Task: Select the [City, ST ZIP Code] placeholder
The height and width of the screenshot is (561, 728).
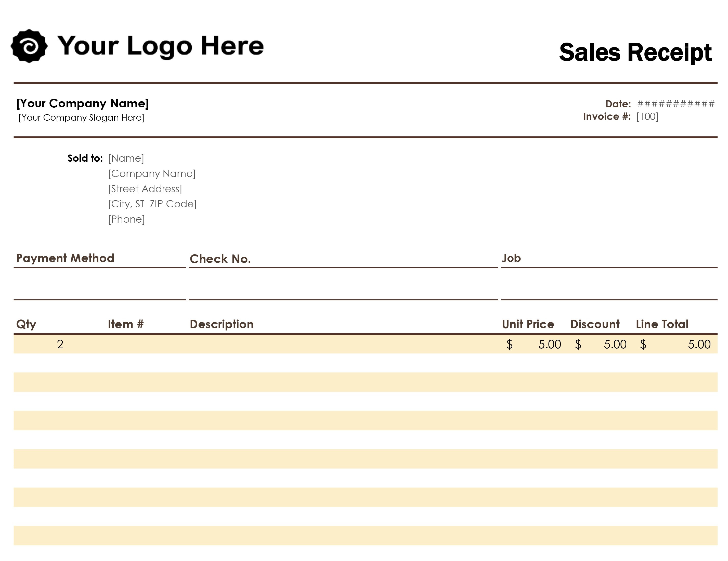Action: coord(152,204)
